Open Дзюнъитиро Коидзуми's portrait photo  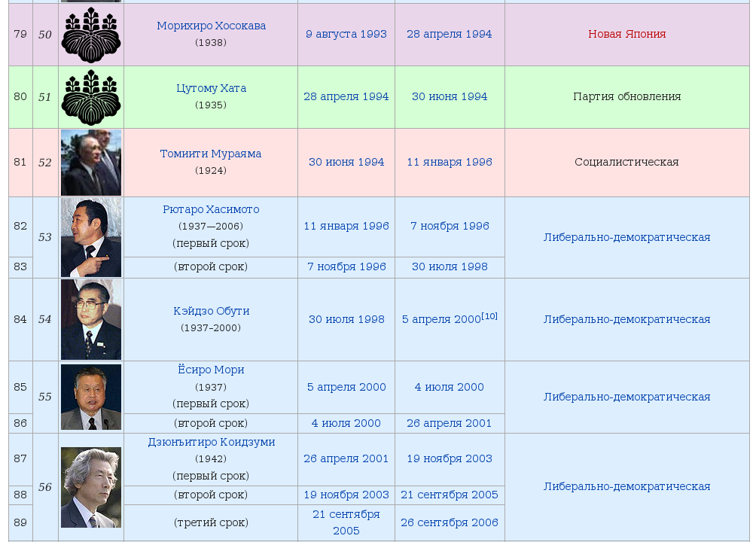(90, 487)
